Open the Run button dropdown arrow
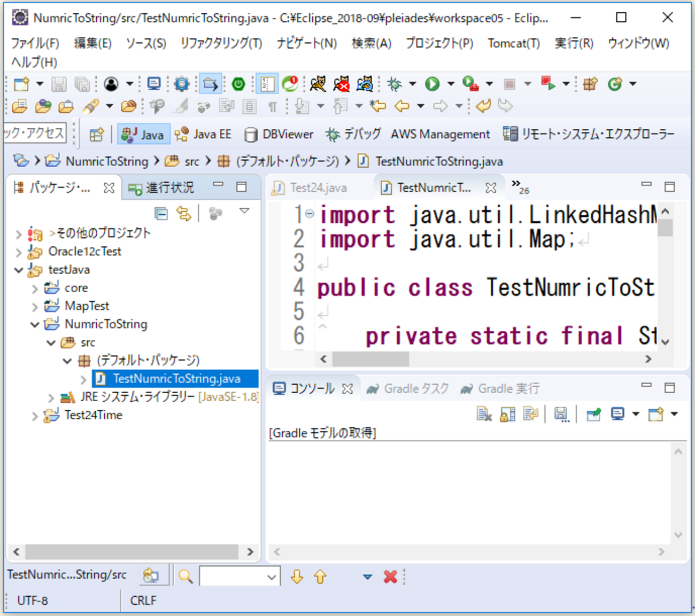The image size is (695, 616). click(x=451, y=84)
